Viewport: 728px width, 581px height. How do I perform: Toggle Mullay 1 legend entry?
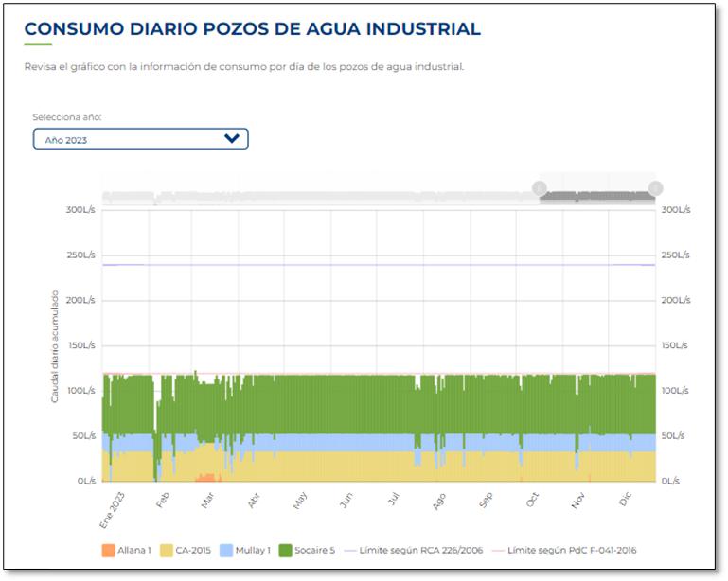[x=245, y=550]
